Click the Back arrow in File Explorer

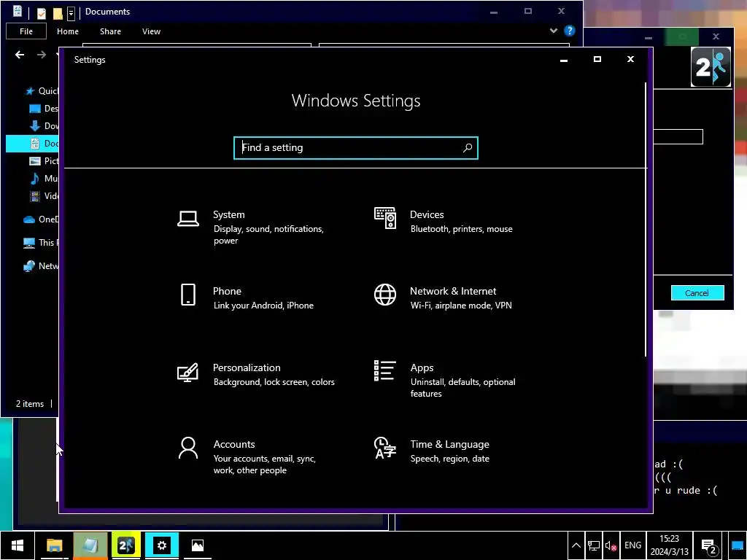tap(20, 55)
